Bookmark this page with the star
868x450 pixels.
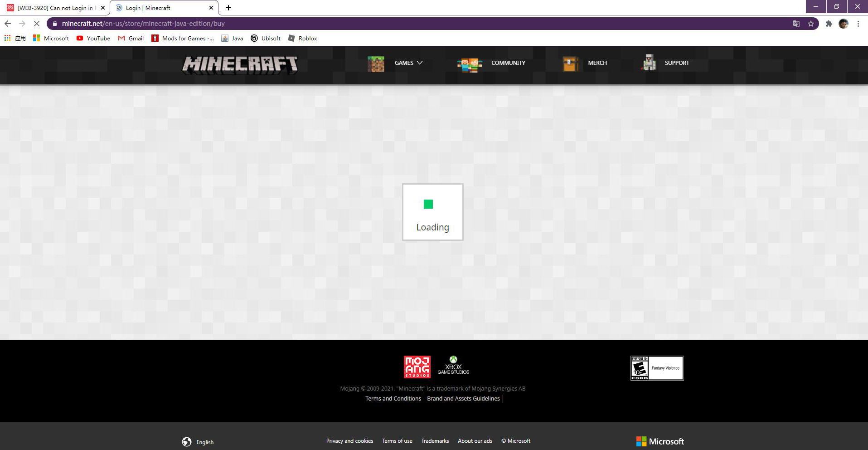[811, 24]
